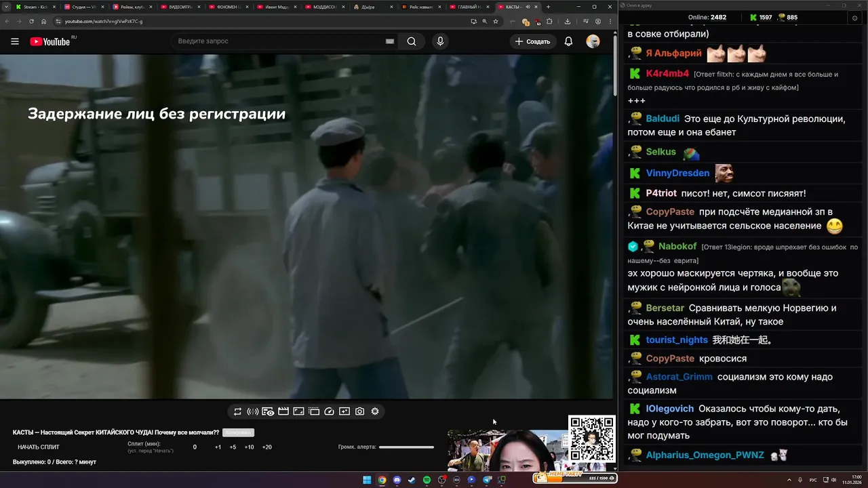Open Chrome tab search dropdown arrow

(6, 7)
